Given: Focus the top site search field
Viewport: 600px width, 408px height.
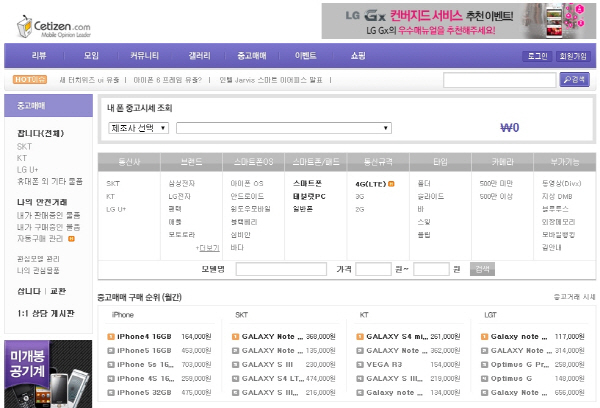Looking at the screenshot, I should click(499, 80).
